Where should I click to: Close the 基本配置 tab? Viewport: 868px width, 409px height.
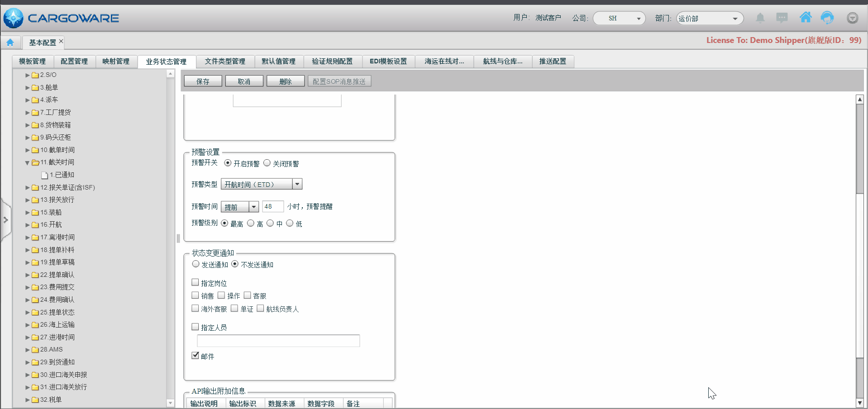(x=61, y=42)
